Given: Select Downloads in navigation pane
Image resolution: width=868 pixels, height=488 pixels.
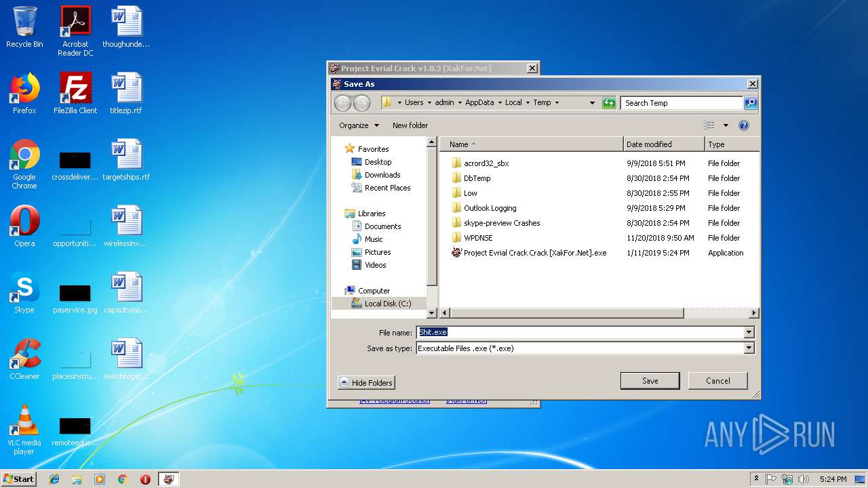Looking at the screenshot, I should click(x=376, y=175).
